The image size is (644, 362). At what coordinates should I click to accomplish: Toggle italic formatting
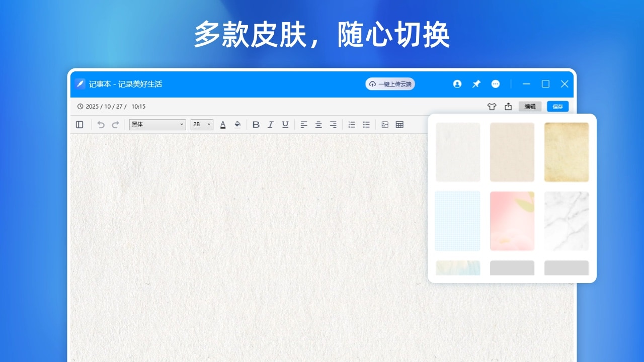pos(271,124)
